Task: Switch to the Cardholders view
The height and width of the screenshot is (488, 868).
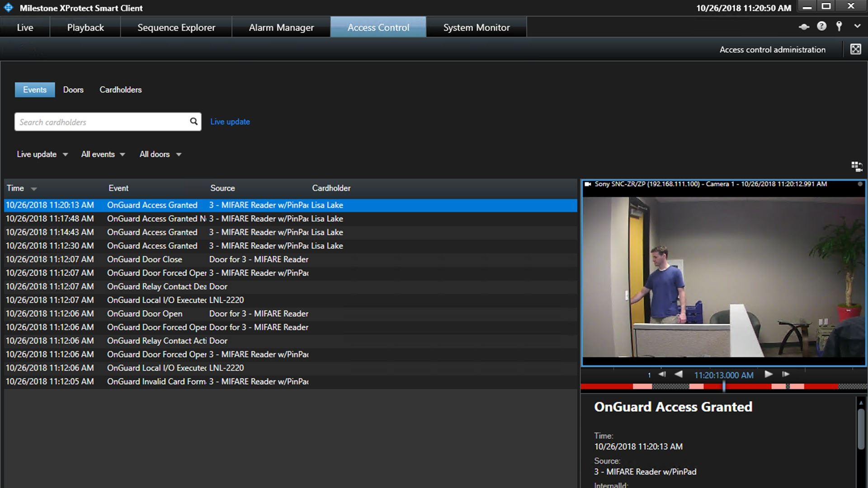Action: point(121,89)
